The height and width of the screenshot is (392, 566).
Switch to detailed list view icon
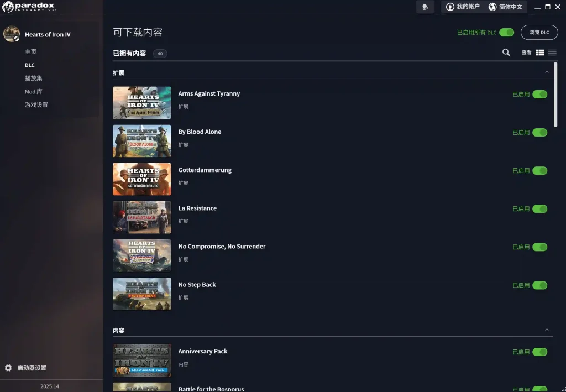click(x=540, y=53)
